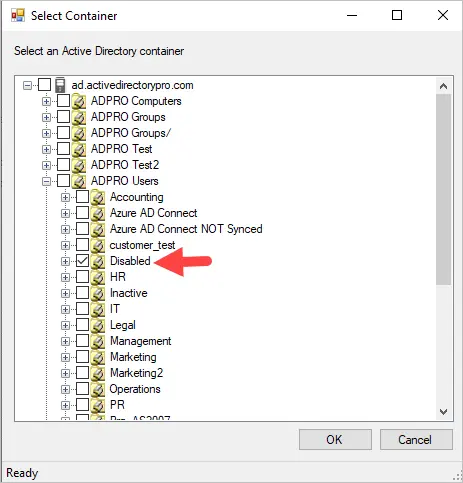Collapse the ADPRO Users node

click(x=46, y=181)
